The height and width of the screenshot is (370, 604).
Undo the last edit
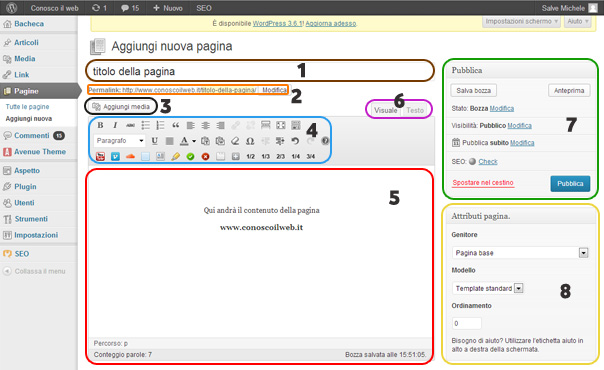pos(295,141)
